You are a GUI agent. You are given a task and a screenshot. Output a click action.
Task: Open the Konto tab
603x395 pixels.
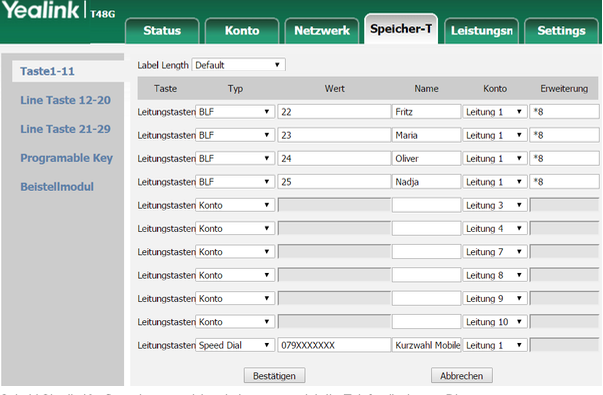click(x=242, y=31)
